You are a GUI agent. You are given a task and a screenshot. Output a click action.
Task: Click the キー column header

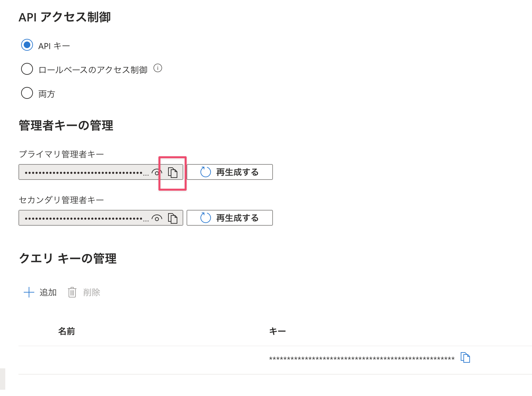(x=277, y=331)
